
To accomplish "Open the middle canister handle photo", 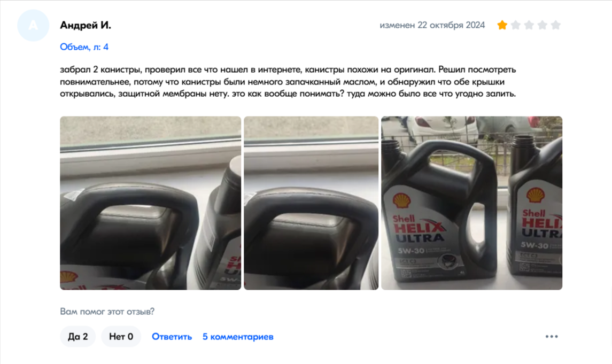I will click(x=311, y=203).
